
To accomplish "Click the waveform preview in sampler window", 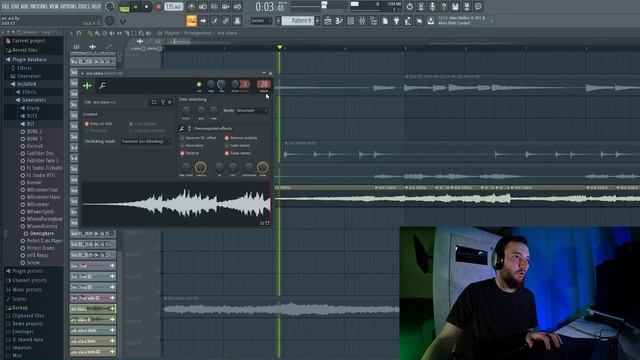I will [x=176, y=203].
